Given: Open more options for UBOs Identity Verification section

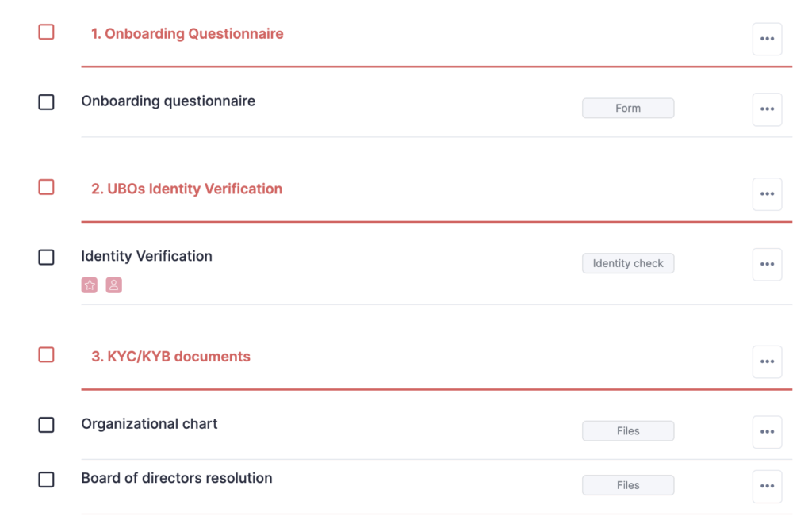Looking at the screenshot, I should tap(767, 194).
